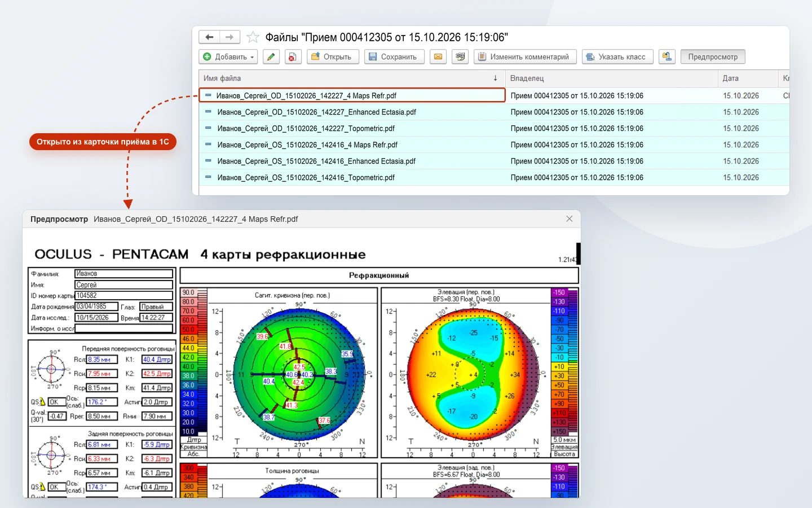Viewport: 812px width, 508px height.
Task: Click the Имя field showing Сергей
Action: coord(123,285)
